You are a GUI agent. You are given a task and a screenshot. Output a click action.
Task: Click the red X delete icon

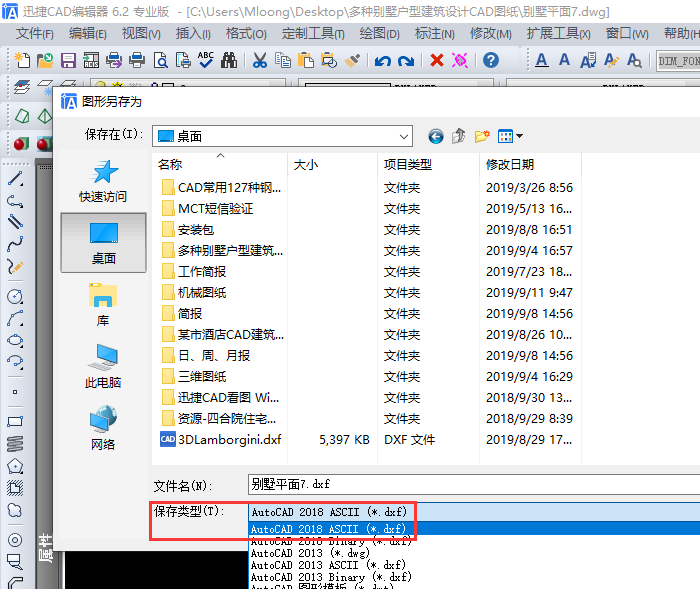pyautogui.click(x=437, y=60)
